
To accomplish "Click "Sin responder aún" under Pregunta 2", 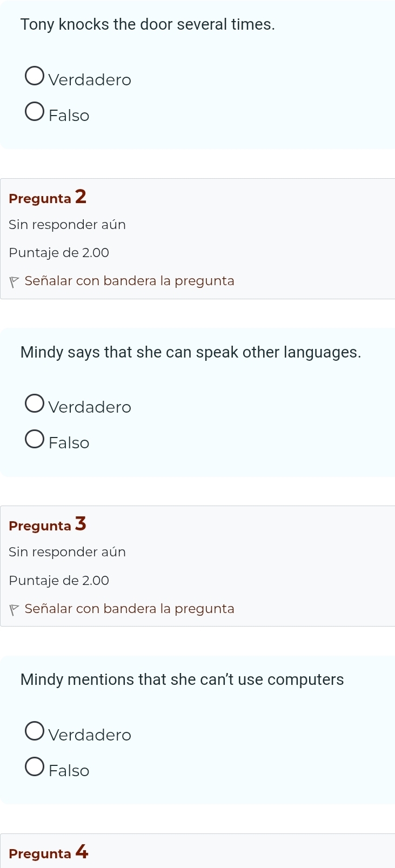I will pos(67,225).
